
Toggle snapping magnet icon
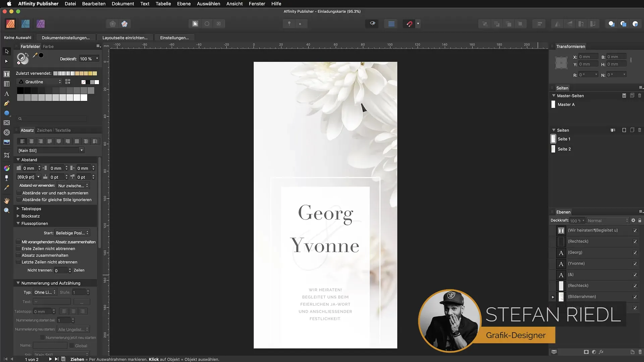[409, 24]
